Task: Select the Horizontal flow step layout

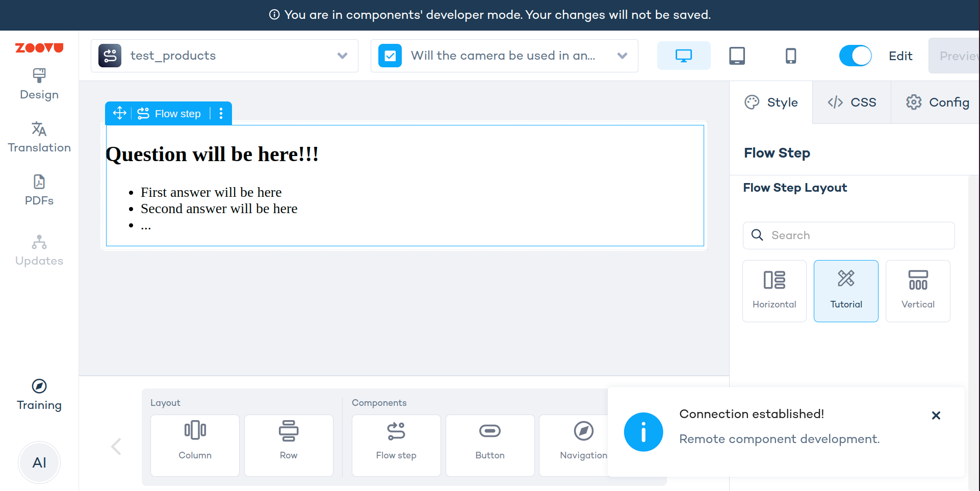Action: click(x=774, y=291)
